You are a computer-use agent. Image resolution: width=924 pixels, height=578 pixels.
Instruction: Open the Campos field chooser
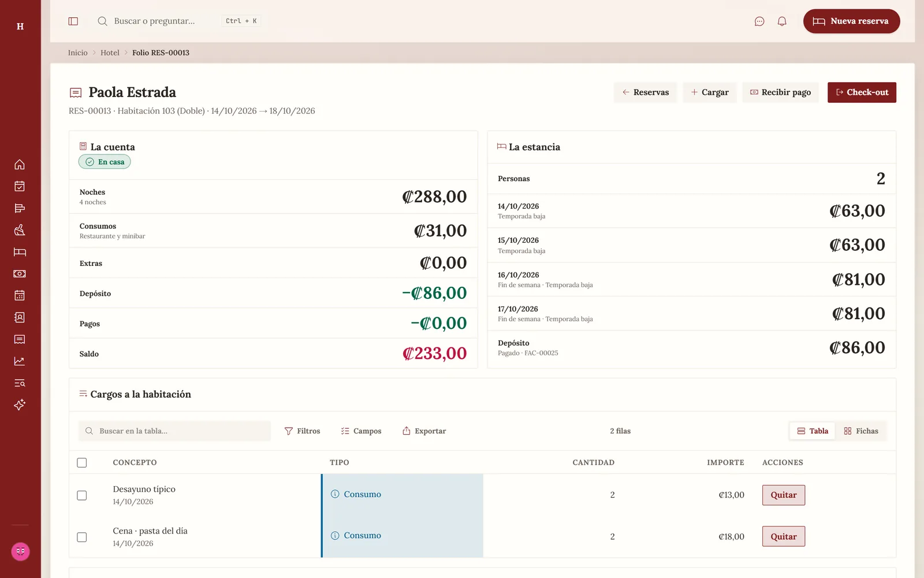[361, 431]
